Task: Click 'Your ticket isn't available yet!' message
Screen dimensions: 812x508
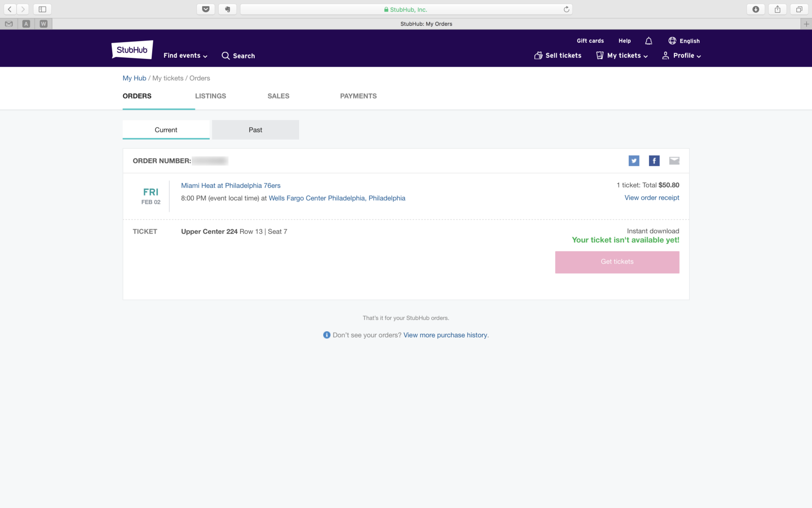Action: 626,240
